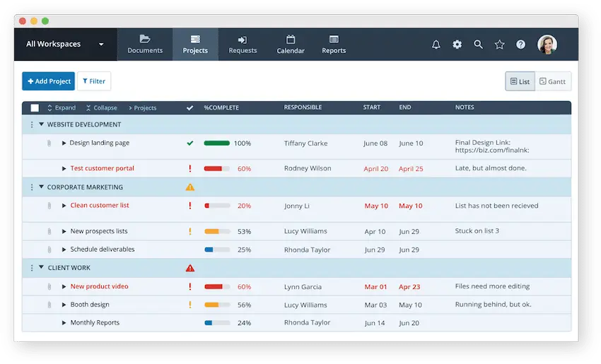Click the 53% progress bar for New prospects lists

pyautogui.click(x=217, y=231)
